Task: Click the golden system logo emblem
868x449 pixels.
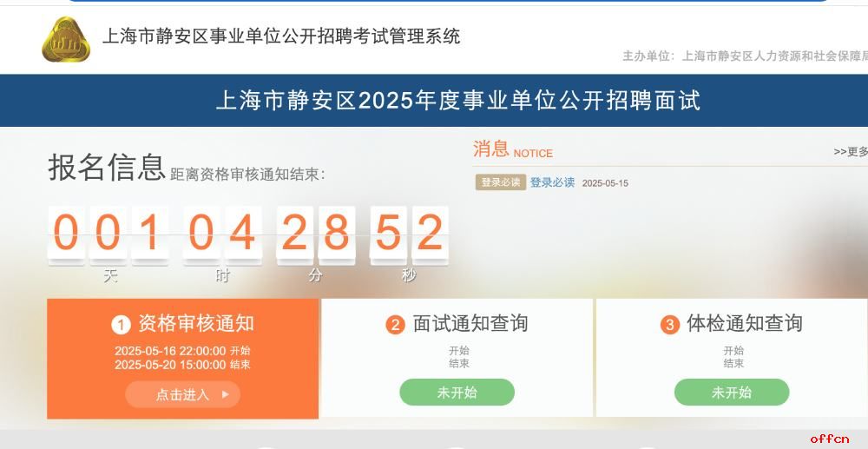Action: click(x=66, y=39)
